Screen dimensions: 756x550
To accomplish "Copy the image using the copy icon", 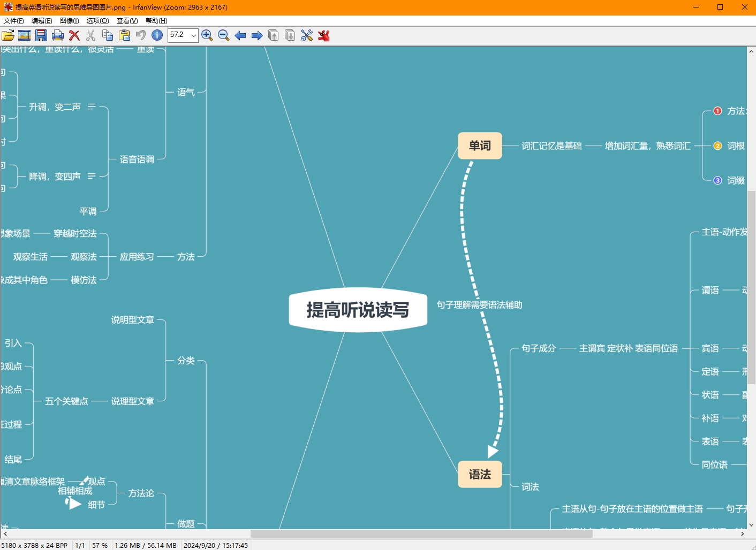I will click(108, 36).
